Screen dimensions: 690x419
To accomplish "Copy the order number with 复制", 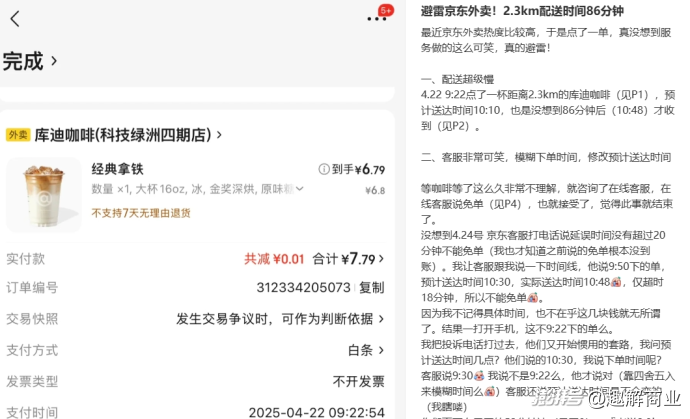I will [372, 287].
